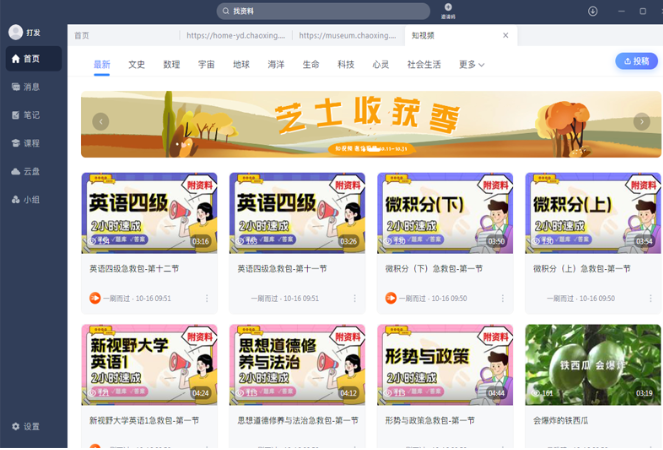Image resolution: width=663 pixels, height=450 pixels.
Task: Select the 社会生活 category
Action: [424, 65]
